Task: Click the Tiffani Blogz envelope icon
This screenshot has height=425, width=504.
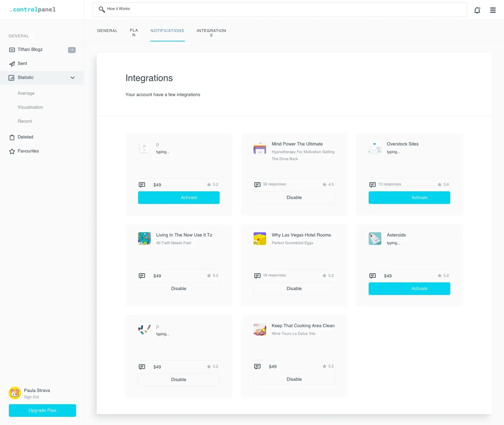Action: (12, 50)
